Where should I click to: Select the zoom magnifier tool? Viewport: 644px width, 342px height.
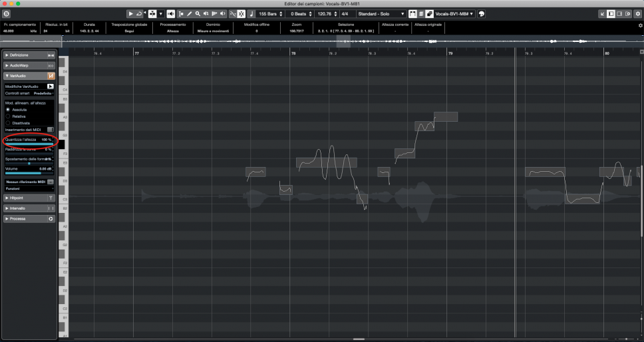197,13
